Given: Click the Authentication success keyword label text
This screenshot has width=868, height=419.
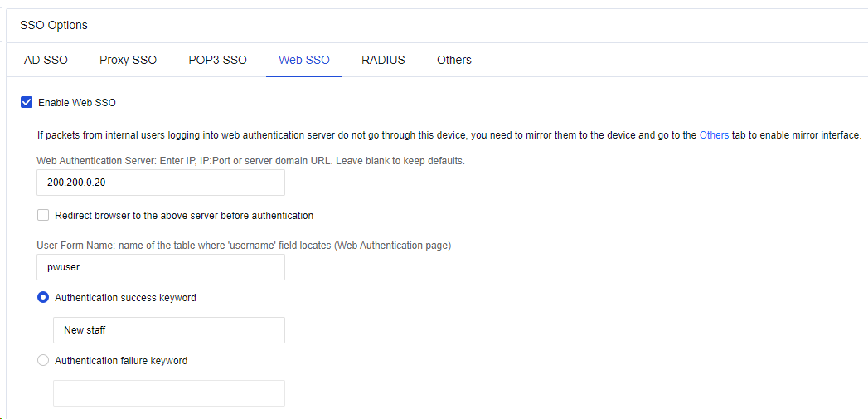Looking at the screenshot, I should tap(125, 298).
